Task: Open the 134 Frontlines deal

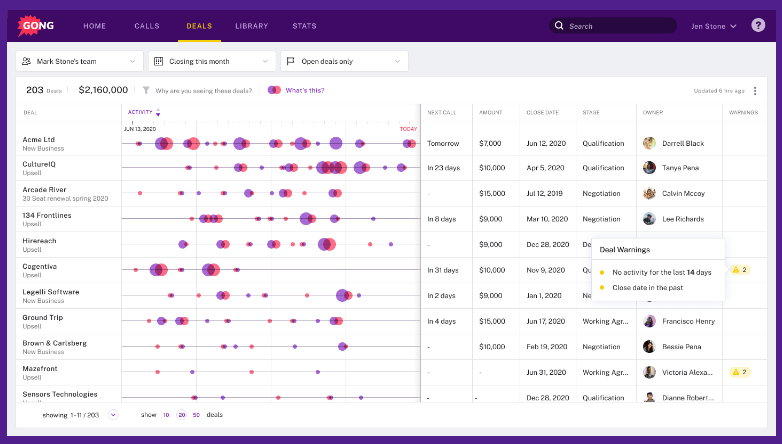Action: click(x=46, y=216)
